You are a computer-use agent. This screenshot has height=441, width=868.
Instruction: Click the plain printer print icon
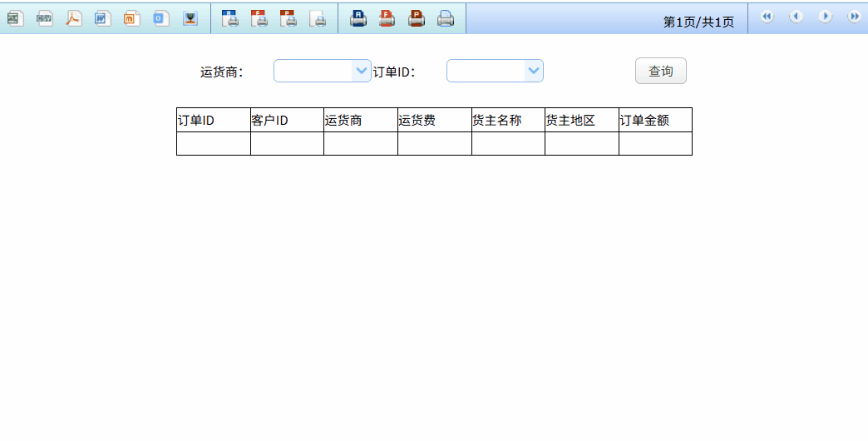tap(446, 18)
